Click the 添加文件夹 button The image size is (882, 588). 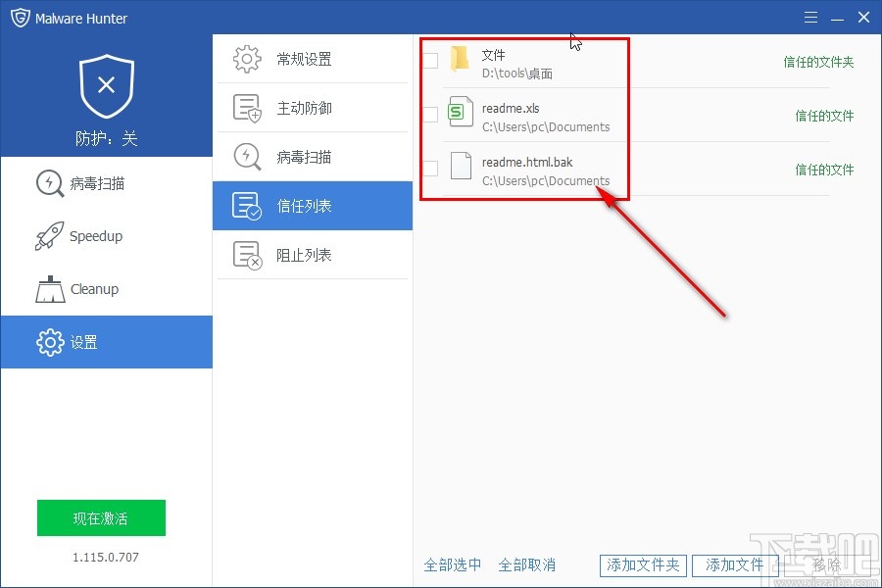[644, 565]
